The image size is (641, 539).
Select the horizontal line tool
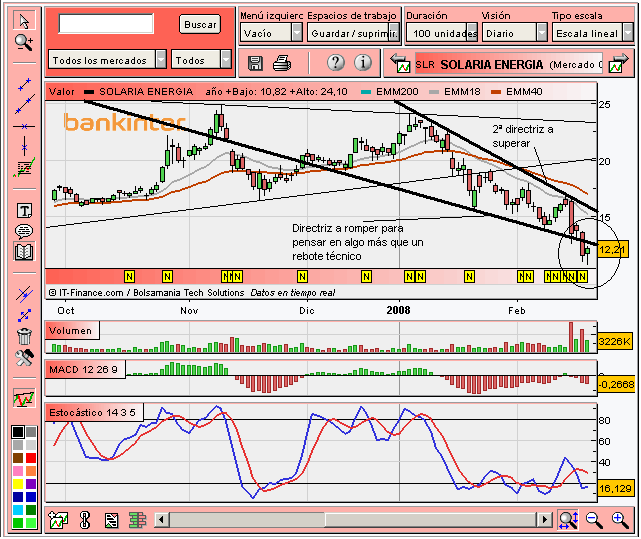24,126
